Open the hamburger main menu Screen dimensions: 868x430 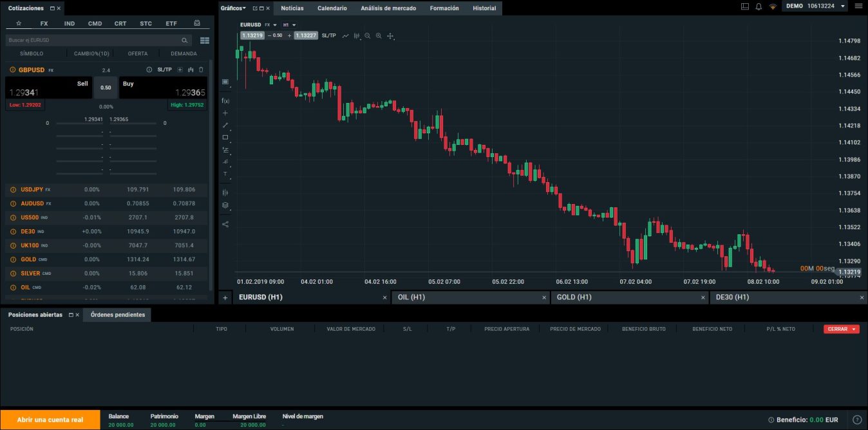pos(858,6)
